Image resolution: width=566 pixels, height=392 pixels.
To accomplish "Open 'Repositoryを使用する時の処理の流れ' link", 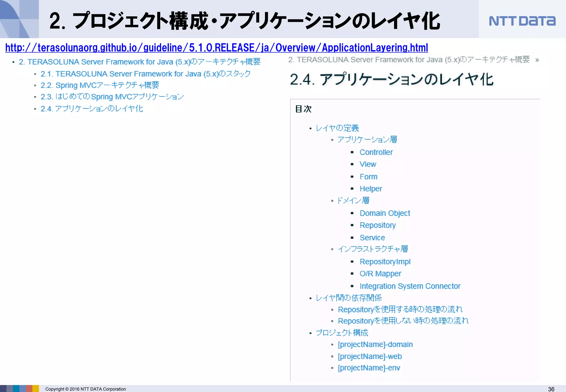I will [400, 309].
